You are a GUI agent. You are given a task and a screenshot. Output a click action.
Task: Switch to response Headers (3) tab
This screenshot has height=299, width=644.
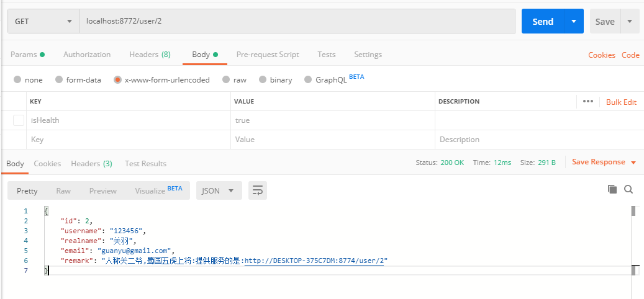pyautogui.click(x=91, y=164)
